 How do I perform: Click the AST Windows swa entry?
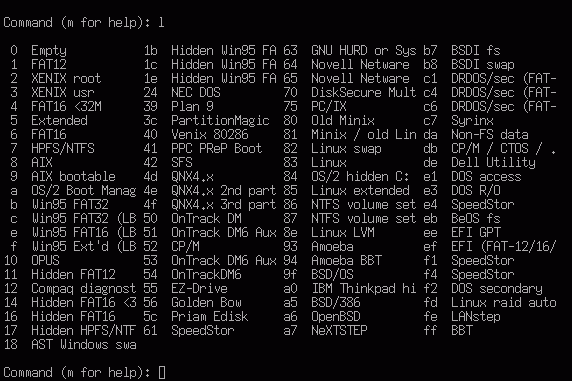click(84, 345)
